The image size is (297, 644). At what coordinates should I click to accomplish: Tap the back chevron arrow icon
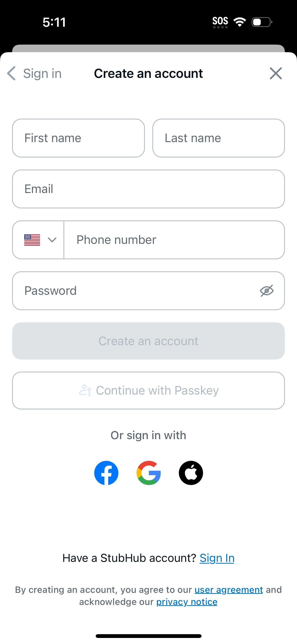click(12, 74)
